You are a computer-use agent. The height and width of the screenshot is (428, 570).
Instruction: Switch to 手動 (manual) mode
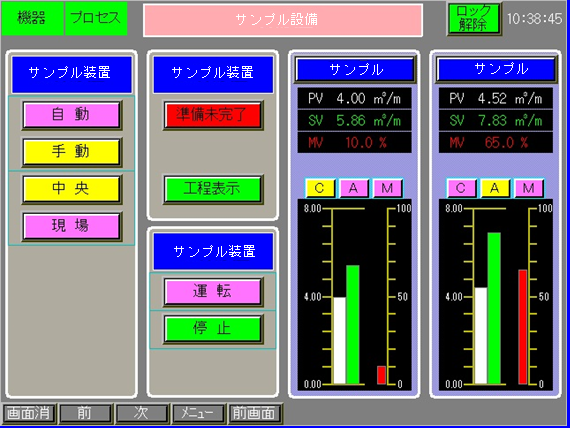[72, 152]
